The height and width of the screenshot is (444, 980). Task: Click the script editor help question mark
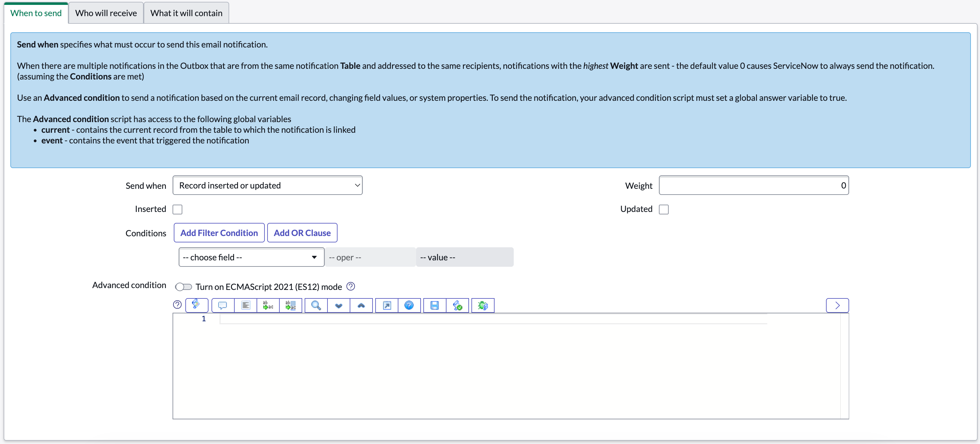[x=177, y=305]
